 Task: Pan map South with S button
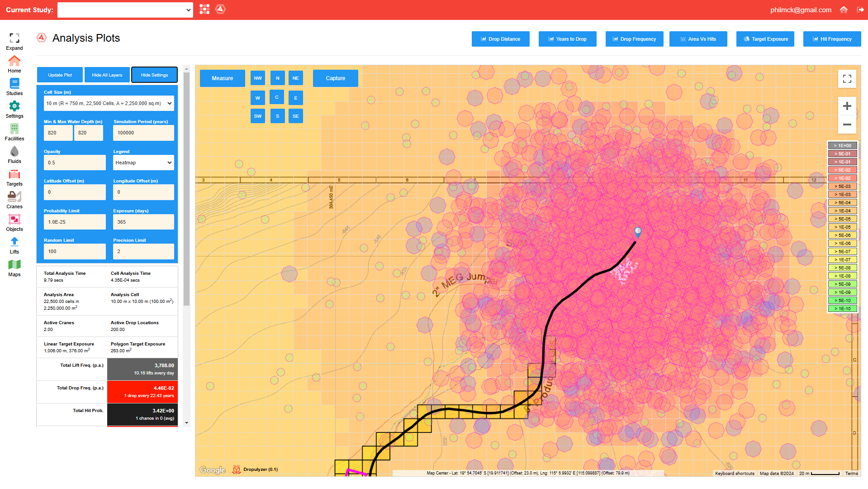point(277,116)
